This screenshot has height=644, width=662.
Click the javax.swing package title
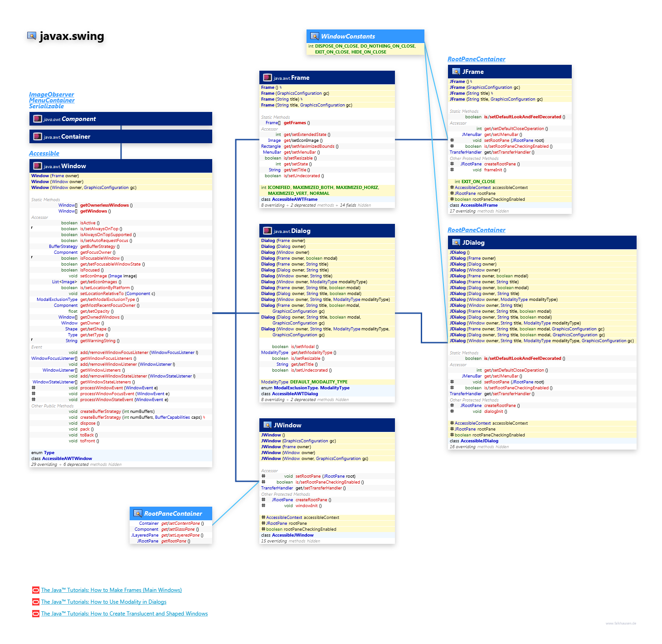72,36
